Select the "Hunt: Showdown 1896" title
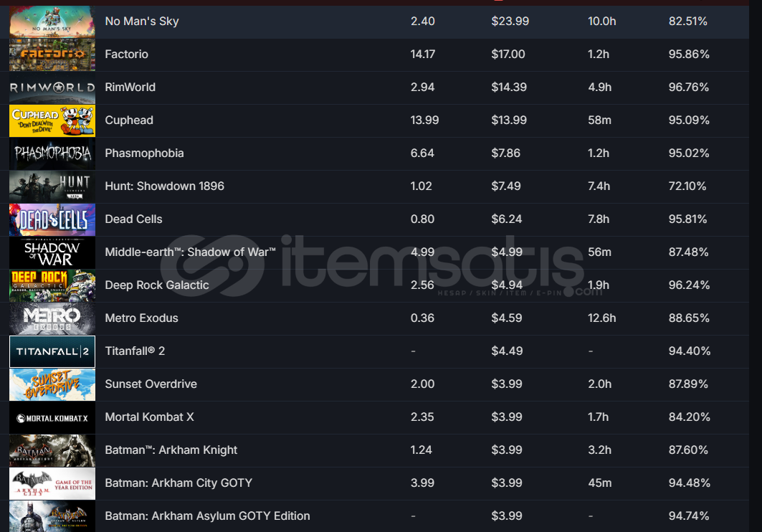 [x=165, y=186]
